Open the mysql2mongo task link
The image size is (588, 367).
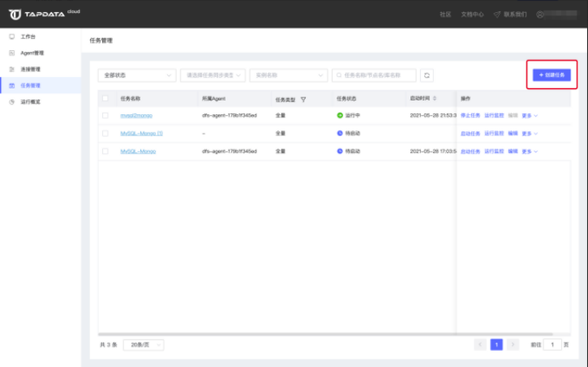[x=136, y=115]
